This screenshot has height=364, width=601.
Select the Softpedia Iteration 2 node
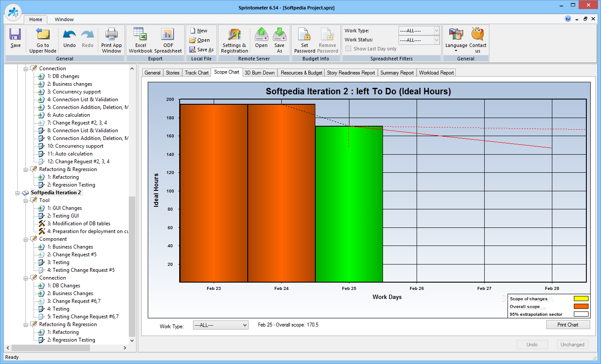56,193
